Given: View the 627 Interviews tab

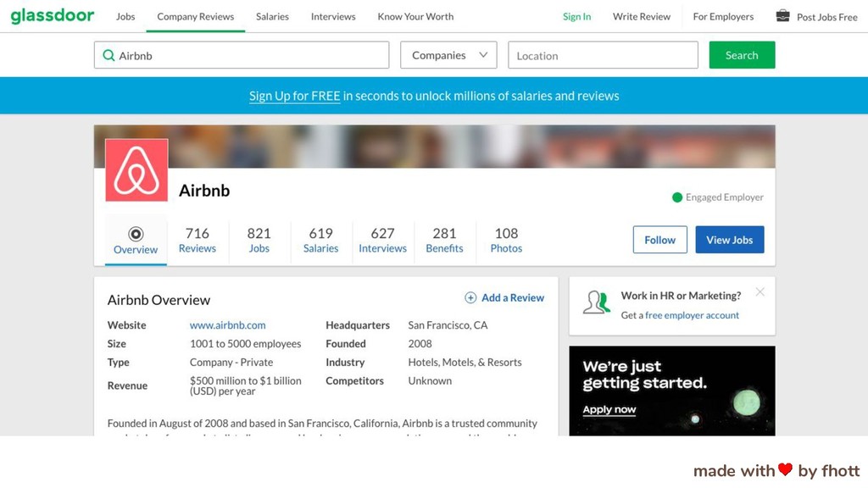Looking at the screenshot, I should [x=382, y=240].
